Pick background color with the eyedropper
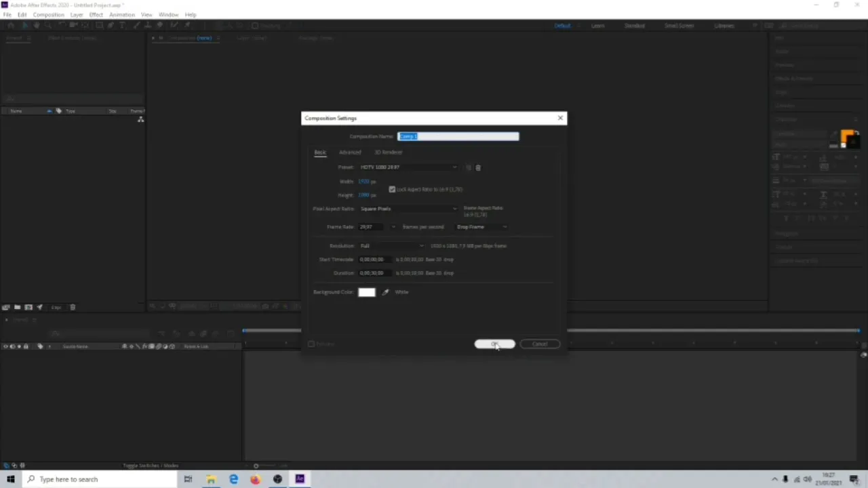 coord(385,292)
